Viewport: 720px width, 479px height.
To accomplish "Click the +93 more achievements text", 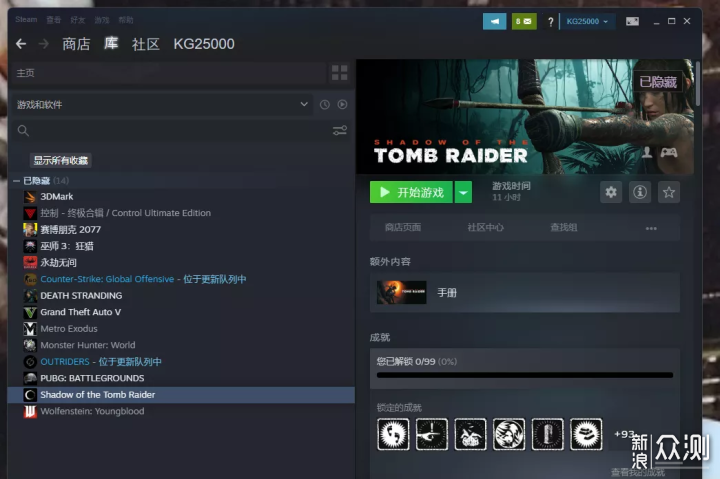I will click(x=624, y=434).
